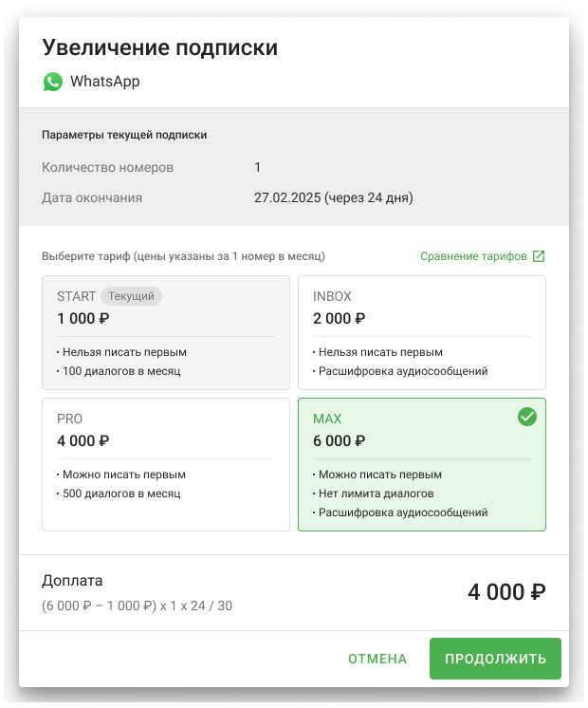Click the 2 000 ₽ INBOX price
The height and width of the screenshot is (708, 588).
(x=340, y=319)
